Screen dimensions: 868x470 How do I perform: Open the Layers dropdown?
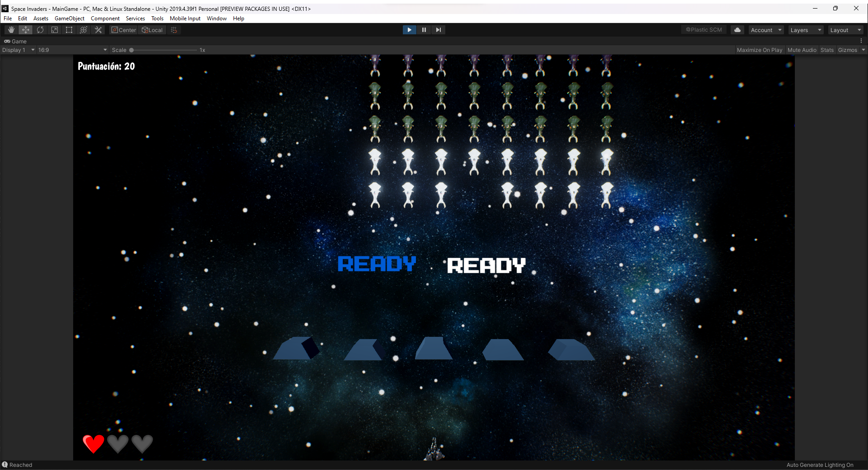(806, 30)
